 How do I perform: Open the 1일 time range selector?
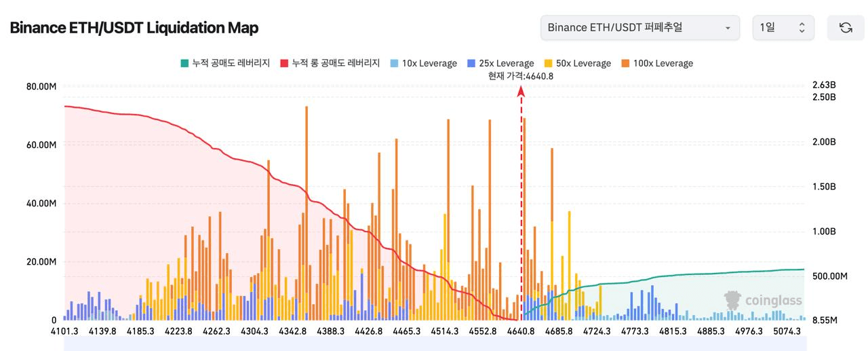coord(783,28)
